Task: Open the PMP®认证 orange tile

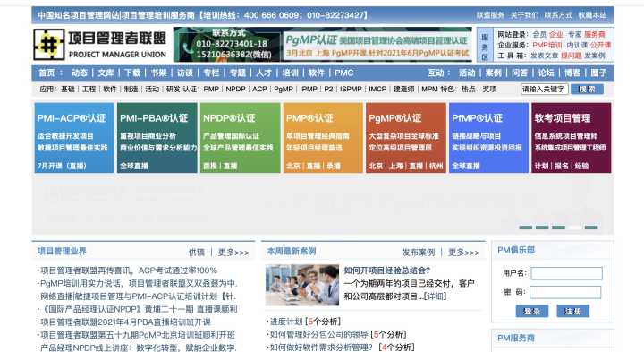Action: pyautogui.click(x=323, y=138)
